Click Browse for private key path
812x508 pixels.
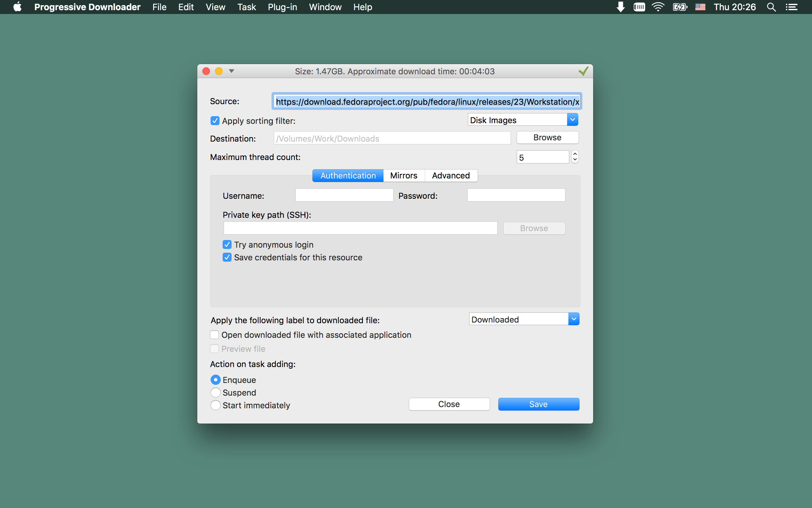[x=534, y=228]
